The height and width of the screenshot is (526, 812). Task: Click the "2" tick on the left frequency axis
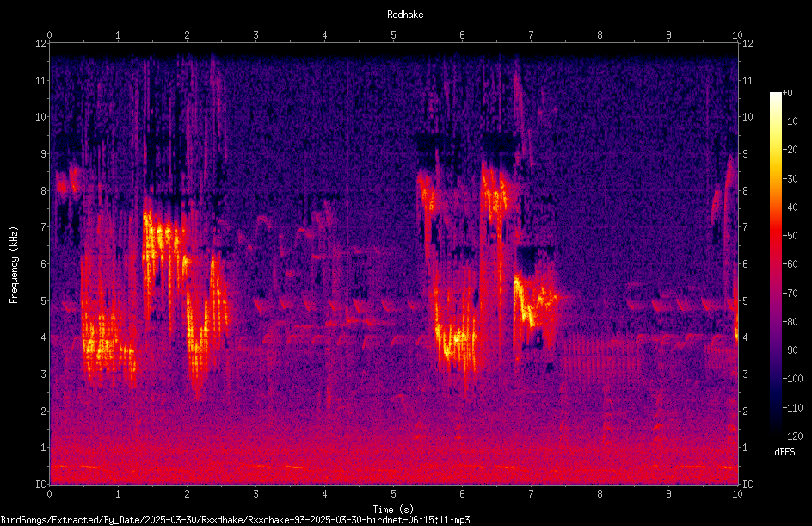44,411
